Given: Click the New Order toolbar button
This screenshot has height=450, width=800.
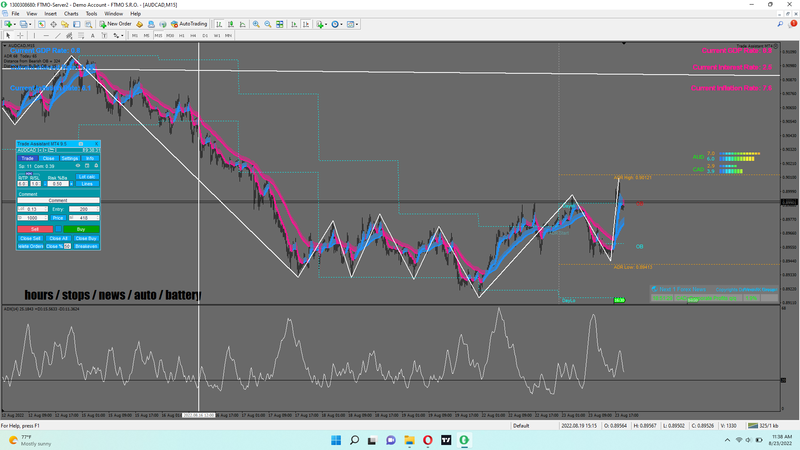Looking at the screenshot, I should [117, 23].
